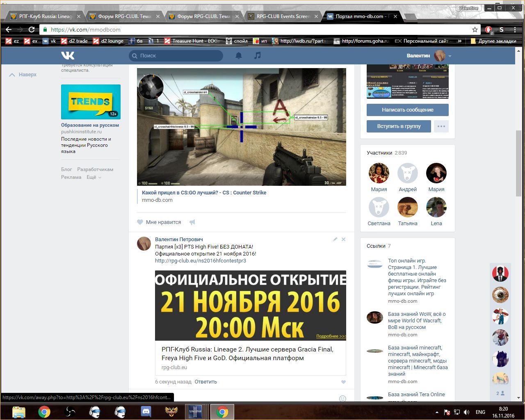Open the friends online counter showing 2
The height and width of the screenshot is (420, 525).
pyautogui.click(x=500, y=393)
